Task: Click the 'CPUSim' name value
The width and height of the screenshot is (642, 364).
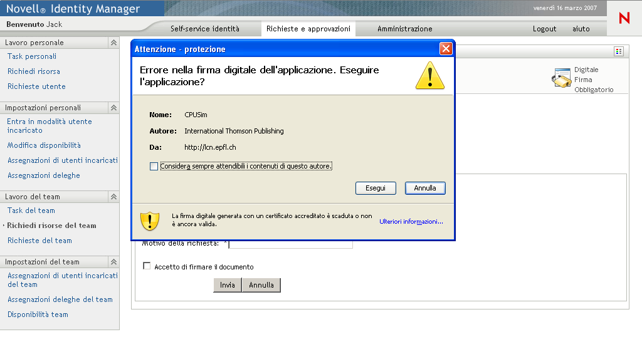Action: click(196, 115)
